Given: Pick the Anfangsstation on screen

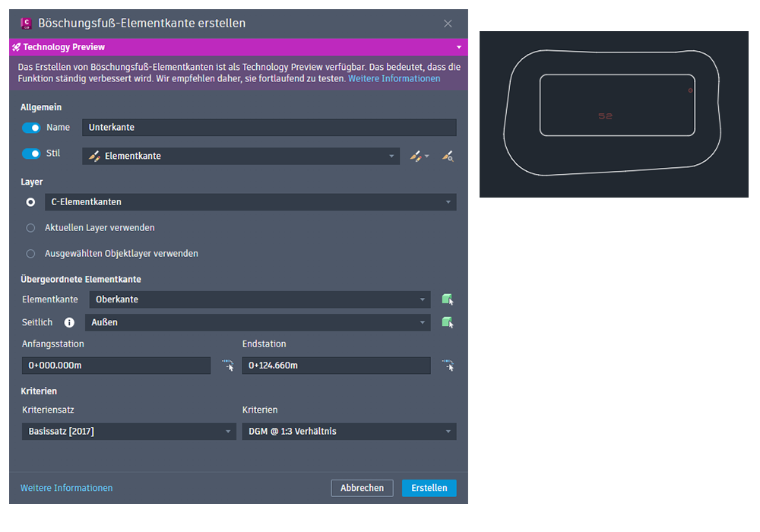Looking at the screenshot, I should tap(228, 365).
